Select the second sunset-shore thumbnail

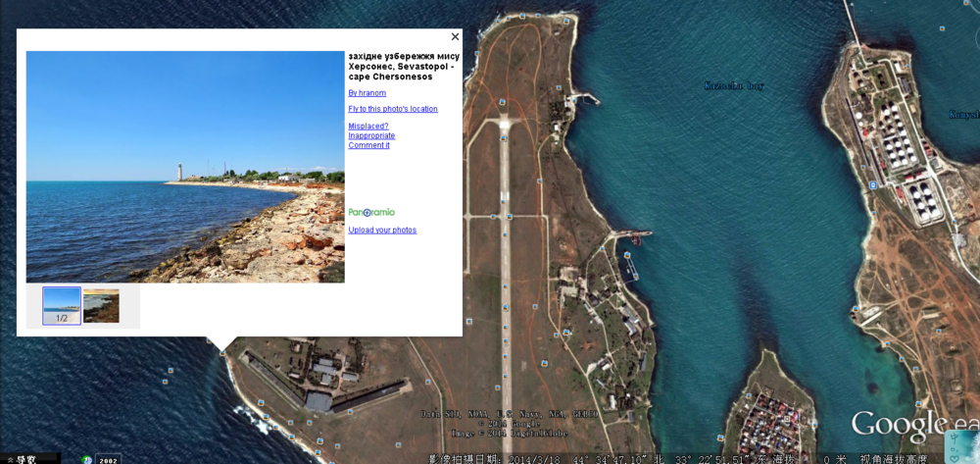pos(101,306)
